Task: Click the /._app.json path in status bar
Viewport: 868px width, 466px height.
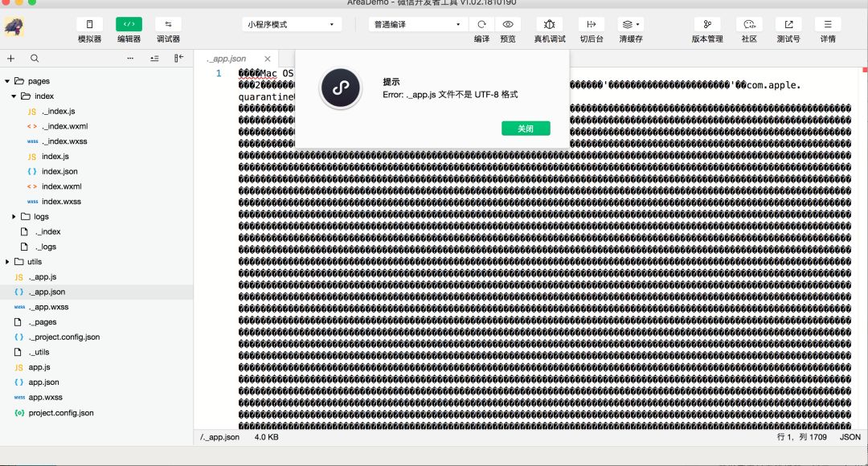Action: tap(219, 437)
